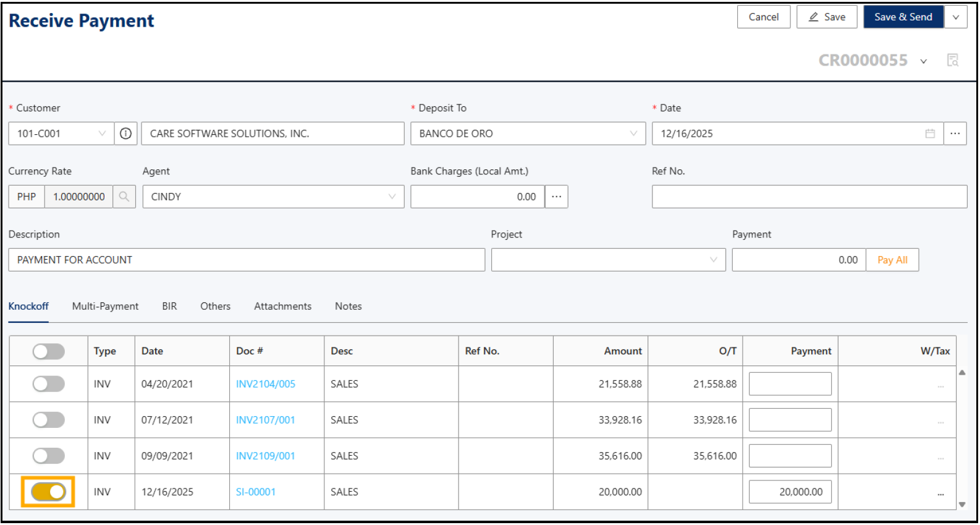Click the PHP currency code box

coord(27,197)
